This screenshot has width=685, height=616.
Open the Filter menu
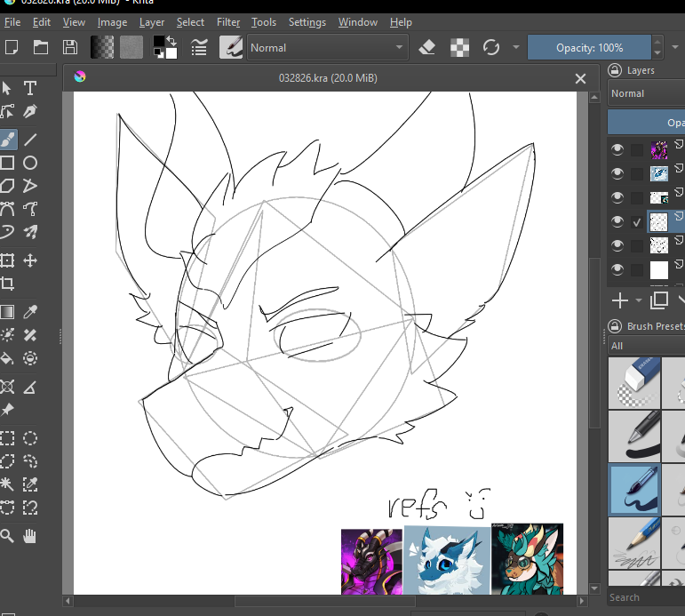(x=228, y=22)
